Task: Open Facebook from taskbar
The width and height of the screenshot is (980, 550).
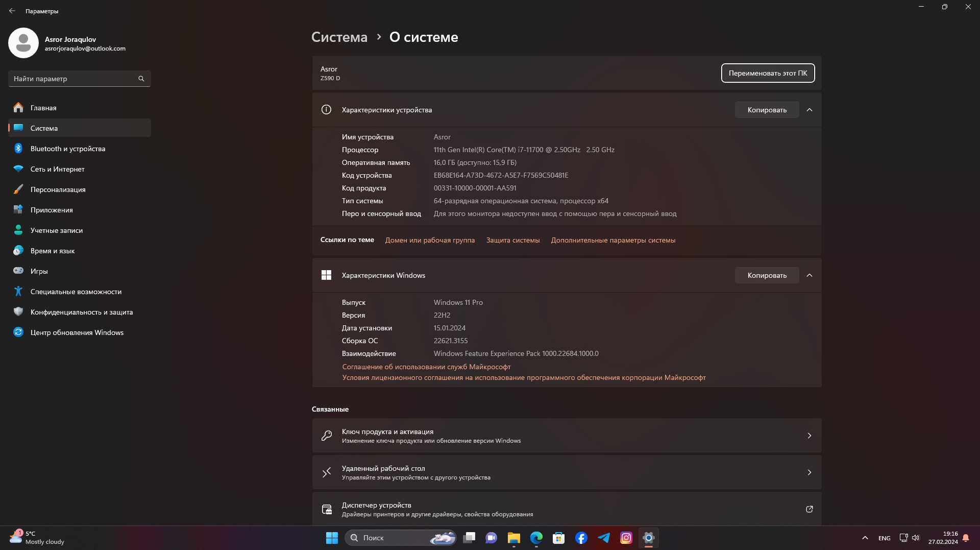Action: [x=581, y=538]
